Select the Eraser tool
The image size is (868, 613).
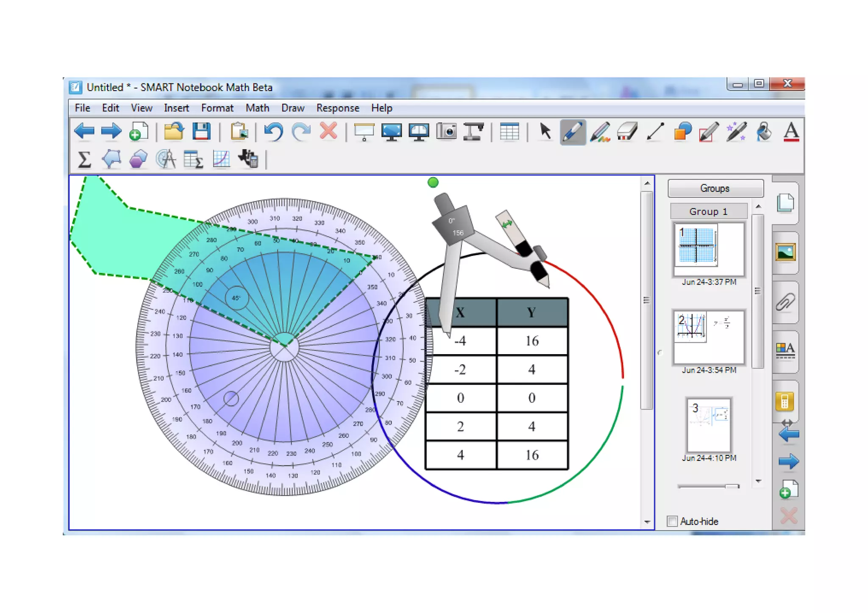pos(627,132)
